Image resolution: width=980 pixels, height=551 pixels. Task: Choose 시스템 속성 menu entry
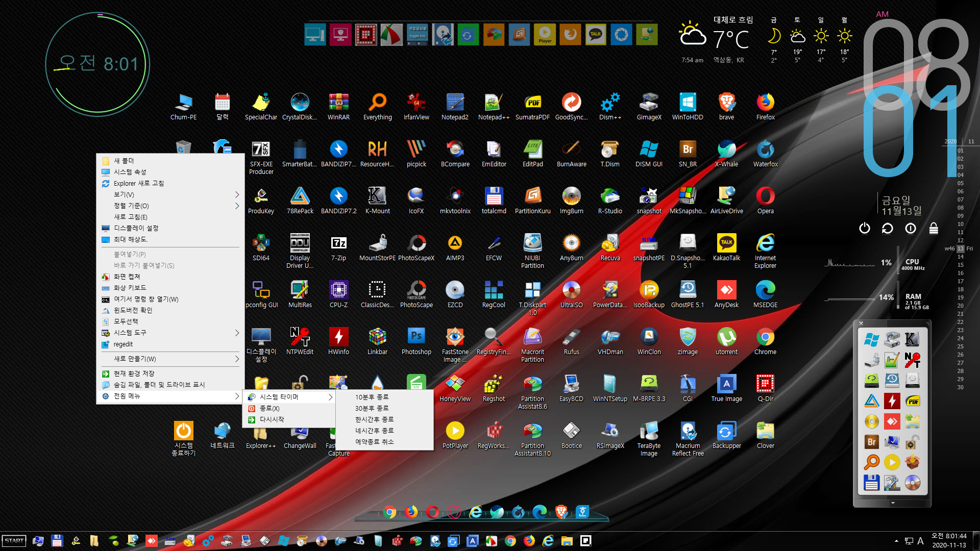click(x=171, y=172)
